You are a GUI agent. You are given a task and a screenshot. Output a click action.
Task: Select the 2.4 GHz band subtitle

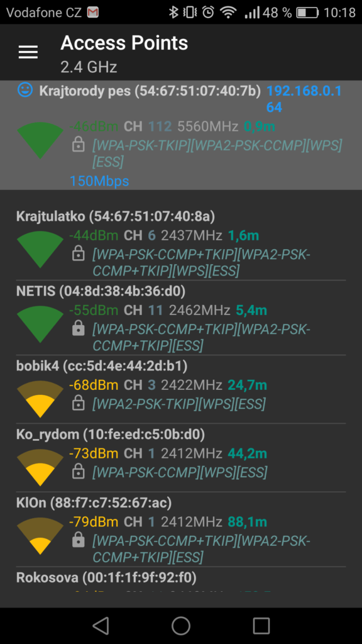click(89, 67)
